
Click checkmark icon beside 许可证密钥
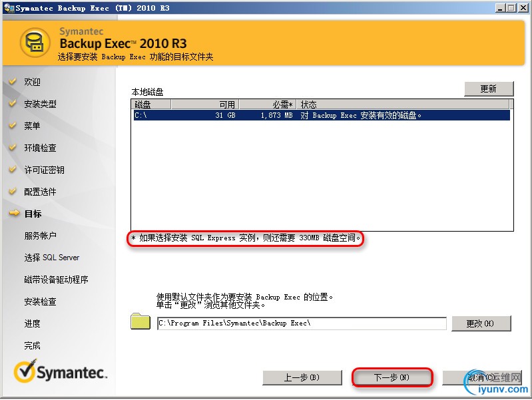[x=13, y=169]
